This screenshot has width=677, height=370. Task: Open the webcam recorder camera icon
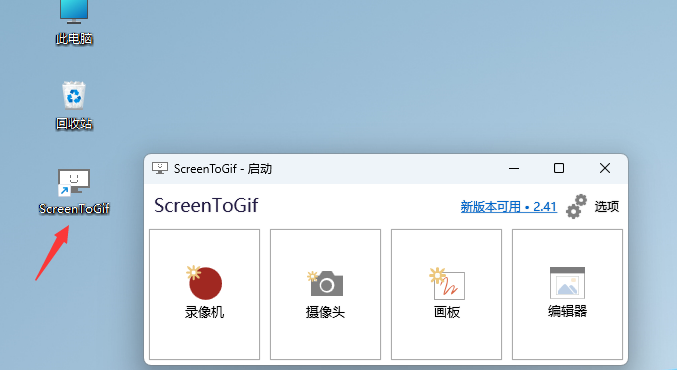(325, 283)
